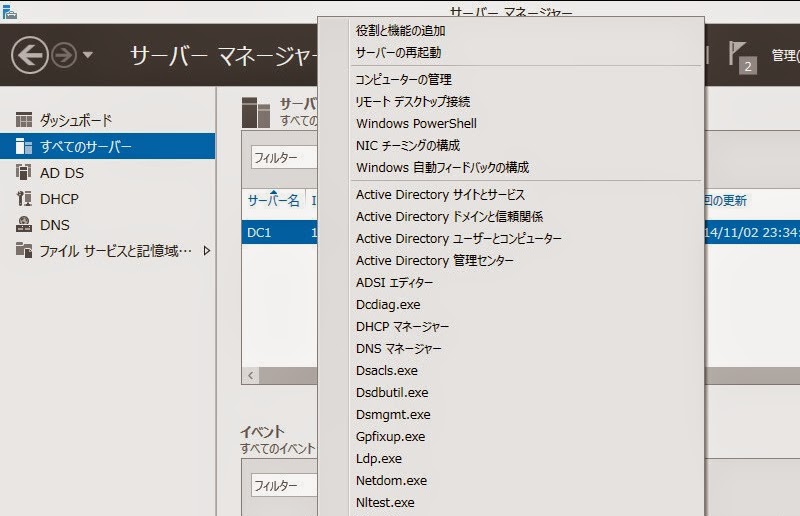800x516 pixels.
Task: Choose Windows 自動フィードバックの構成 entry
Action: (442, 167)
